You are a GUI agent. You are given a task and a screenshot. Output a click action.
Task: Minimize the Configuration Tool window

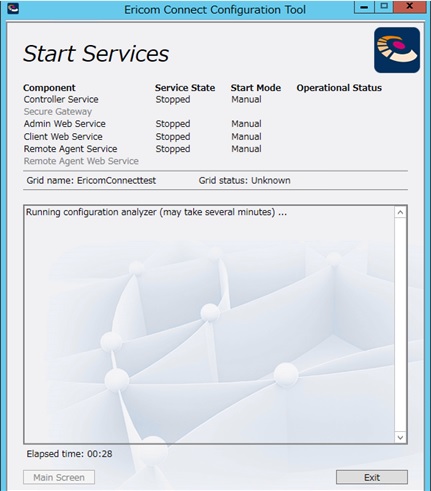(x=364, y=7)
